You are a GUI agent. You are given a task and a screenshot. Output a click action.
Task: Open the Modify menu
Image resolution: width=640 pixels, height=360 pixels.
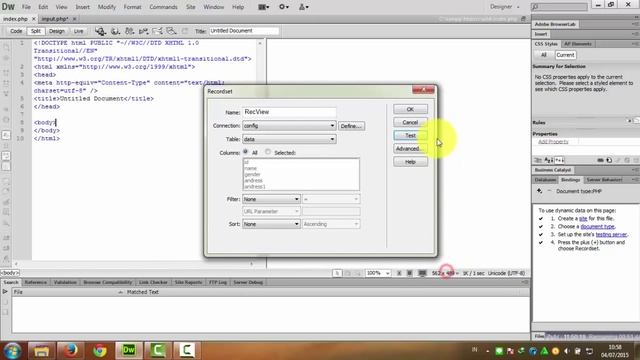[107, 7]
